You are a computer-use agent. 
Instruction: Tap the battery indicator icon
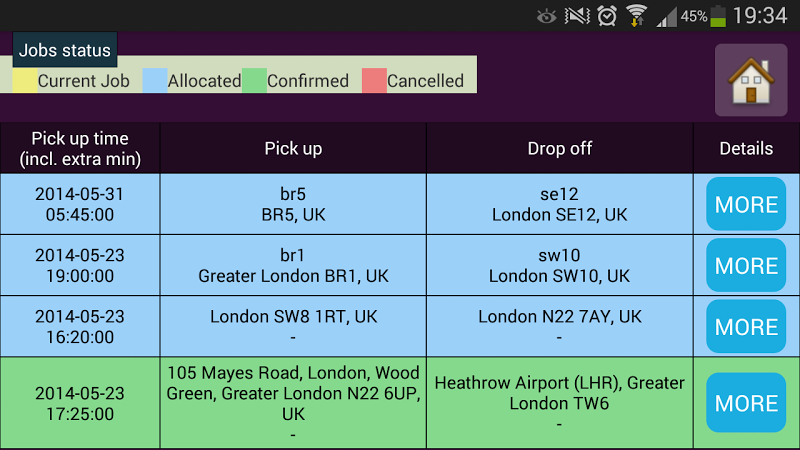tap(719, 16)
